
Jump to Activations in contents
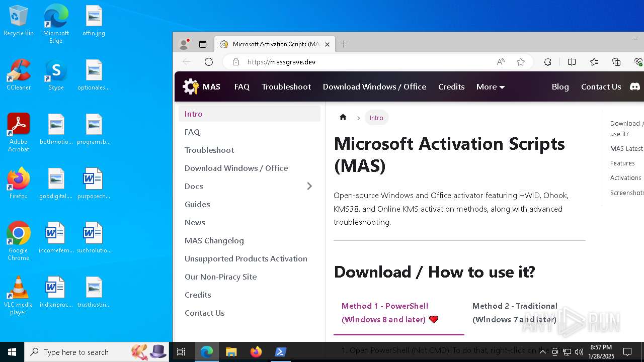[625, 177]
